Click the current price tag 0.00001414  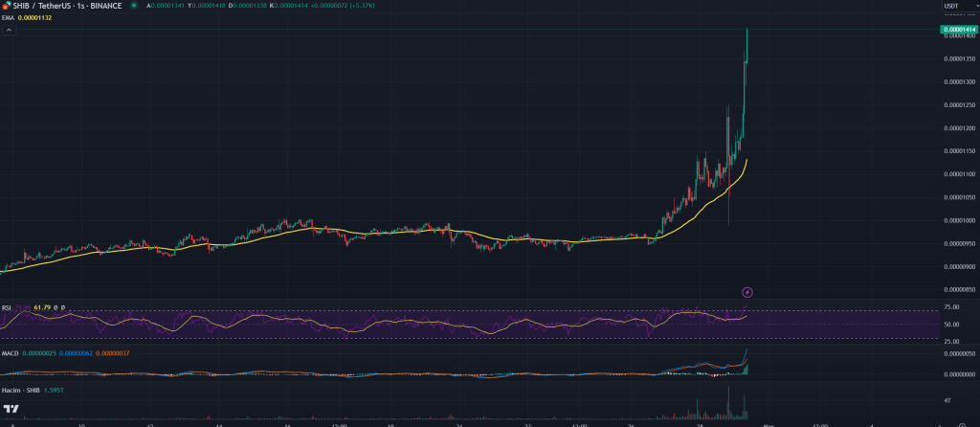point(958,31)
